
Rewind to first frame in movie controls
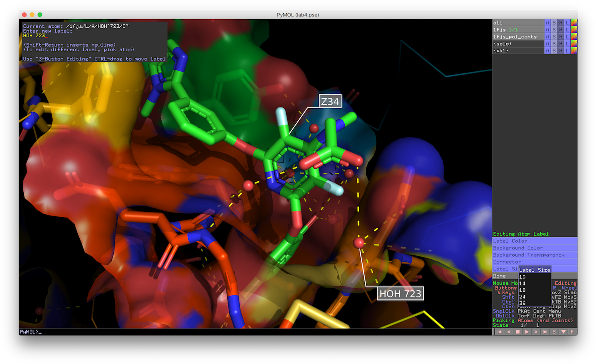pyautogui.click(x=499, y=332)
